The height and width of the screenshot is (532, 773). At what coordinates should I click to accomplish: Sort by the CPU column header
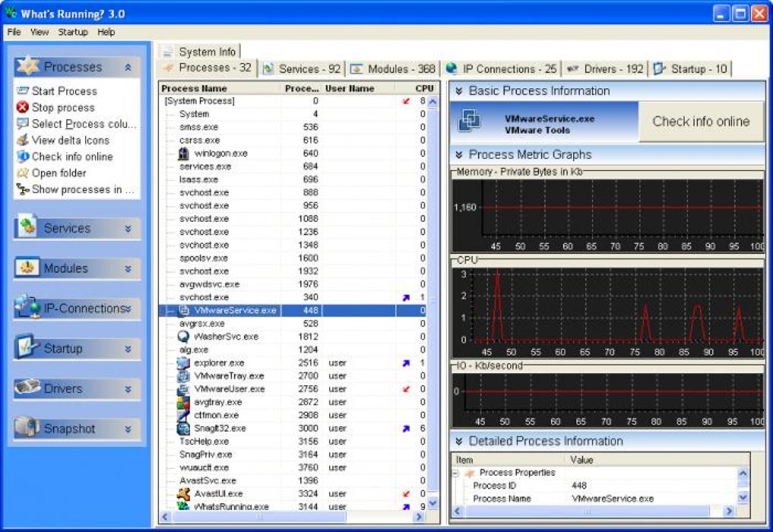coord(424,89)
